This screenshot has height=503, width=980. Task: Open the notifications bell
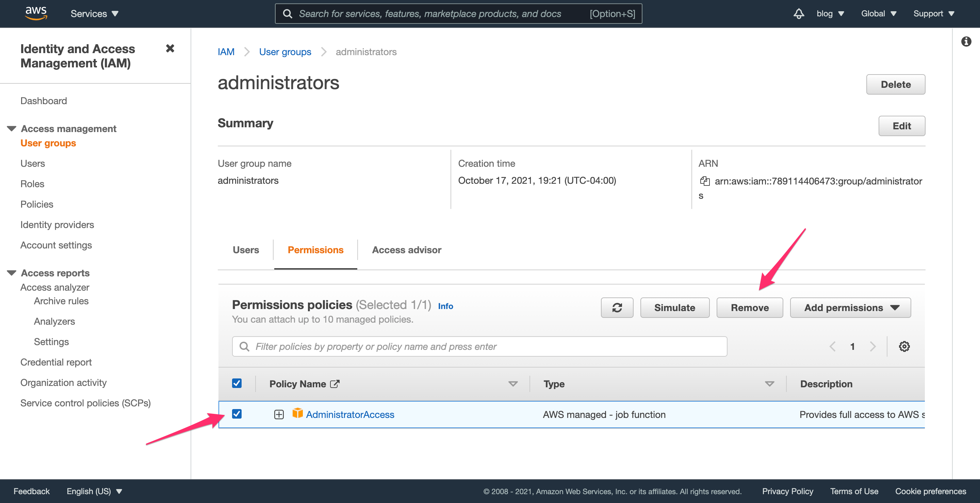point(799,14)
